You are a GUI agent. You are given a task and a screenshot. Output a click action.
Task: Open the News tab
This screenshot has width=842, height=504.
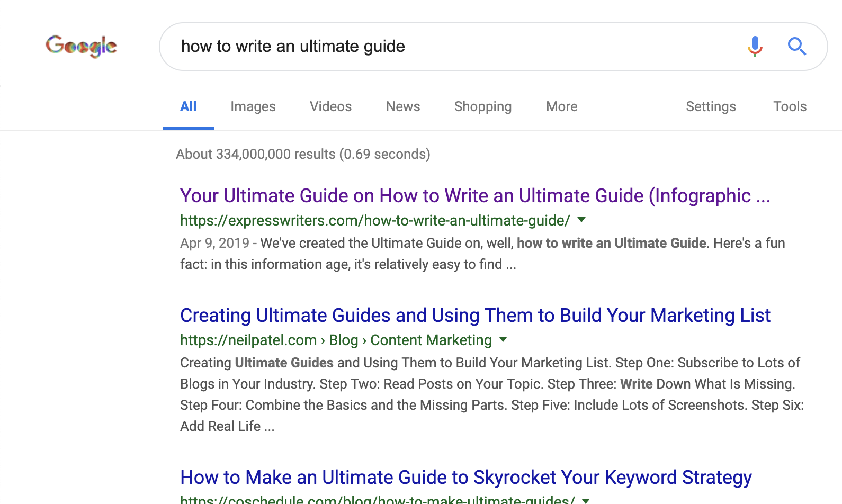403,107
